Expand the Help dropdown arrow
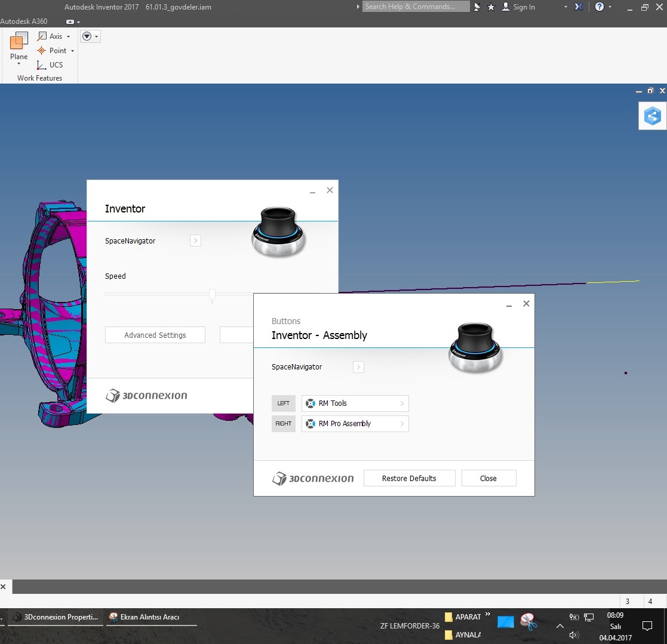The image size is (667, 644). tap(610, 7)
